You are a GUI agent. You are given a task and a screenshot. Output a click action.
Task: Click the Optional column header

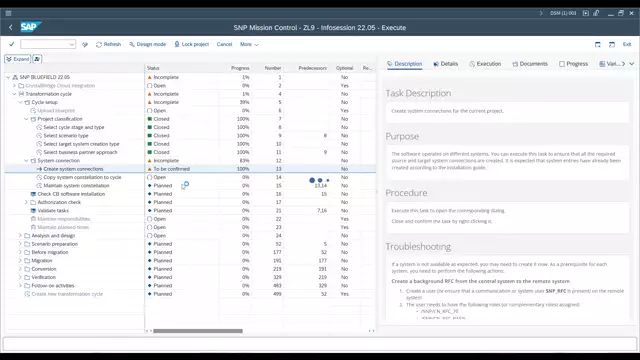point(344,68)
